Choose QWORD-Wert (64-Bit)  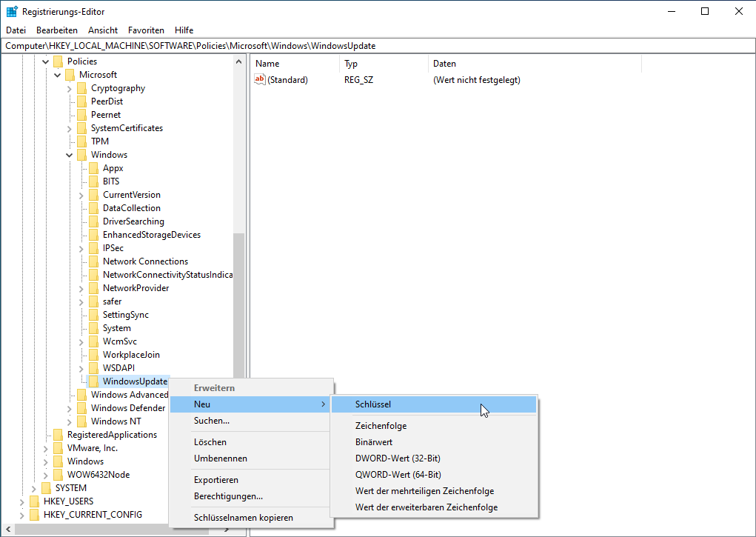click(x=434, y=475)
